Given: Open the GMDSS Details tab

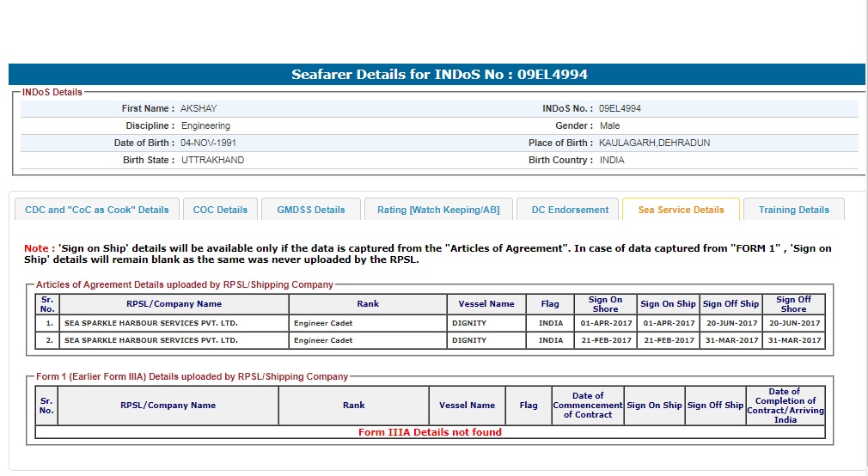Looking at the screenshot, I should coord(310,210).
